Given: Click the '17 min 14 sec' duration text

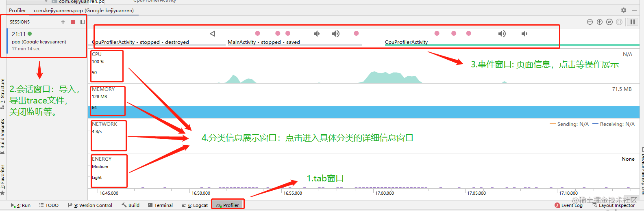Looking at the screenshot, I should [26, 49].
